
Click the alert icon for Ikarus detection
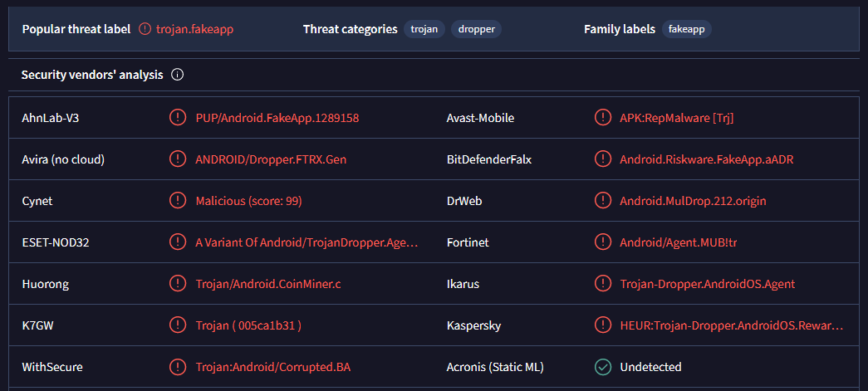pyautogui.click(x=603, y=284)
